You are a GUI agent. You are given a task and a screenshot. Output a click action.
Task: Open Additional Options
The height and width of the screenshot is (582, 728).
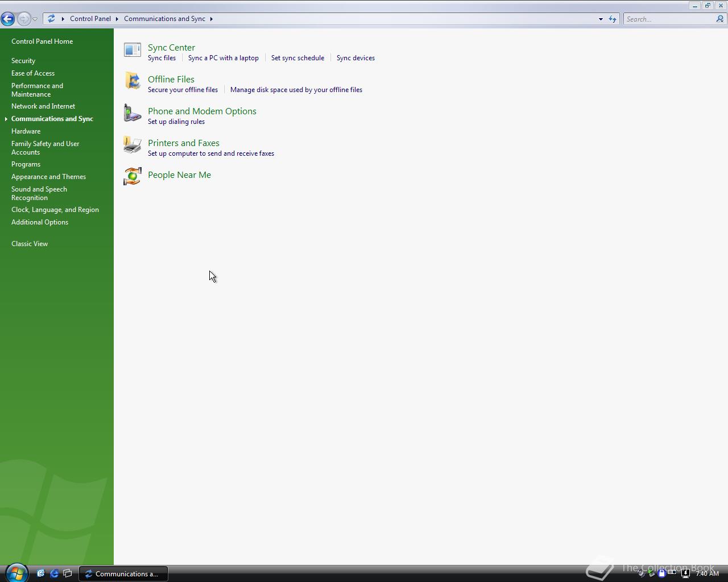(x=40, y=222)
